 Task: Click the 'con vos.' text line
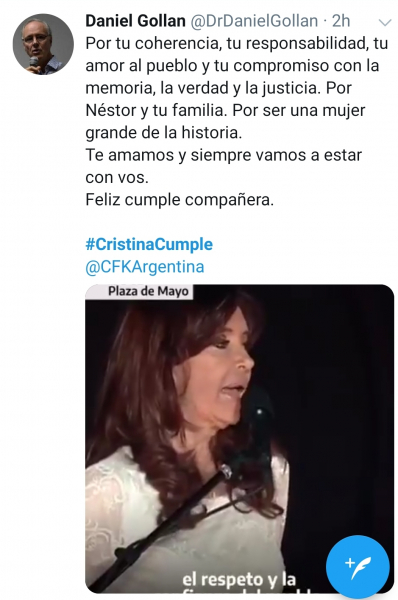tap(117, 178)
